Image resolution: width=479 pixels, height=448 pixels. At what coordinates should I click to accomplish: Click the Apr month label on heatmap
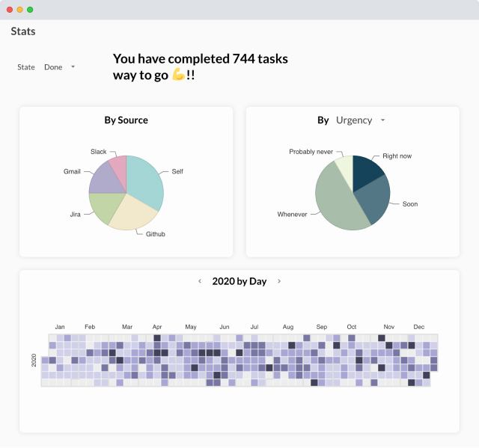157,327
